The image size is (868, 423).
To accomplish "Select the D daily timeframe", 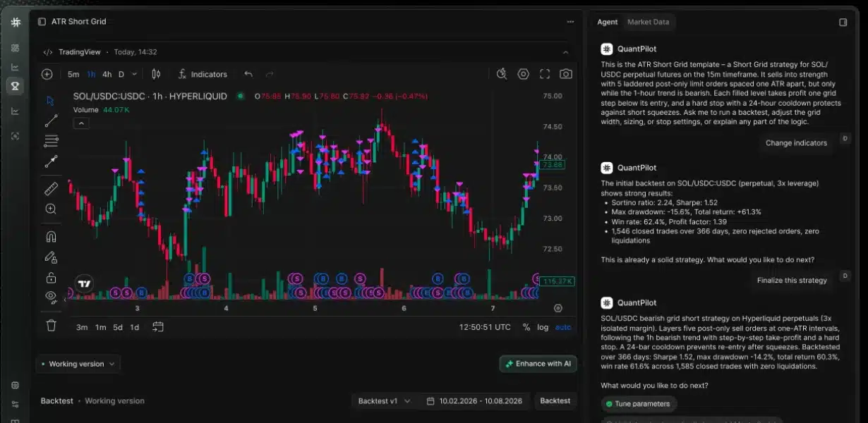I will (121, 74).
